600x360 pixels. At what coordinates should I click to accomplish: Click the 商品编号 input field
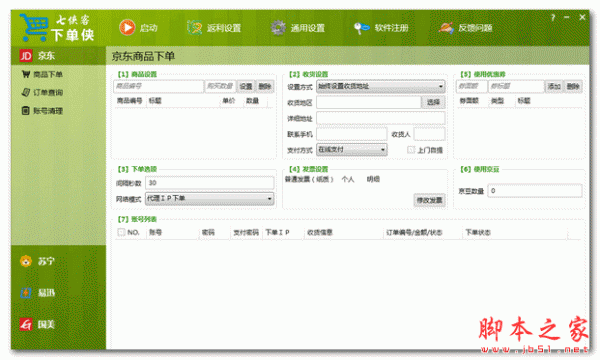coord(158,86)
